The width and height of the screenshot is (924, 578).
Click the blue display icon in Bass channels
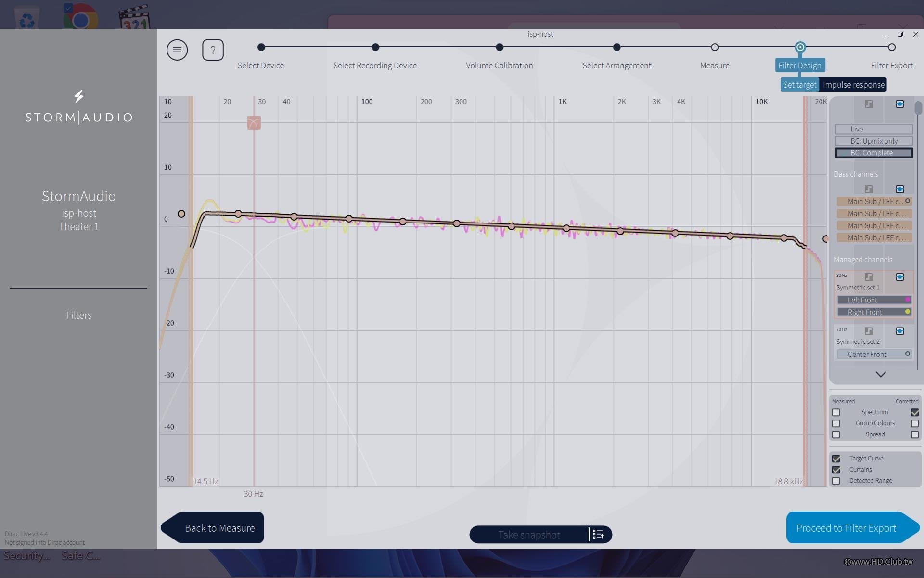pyautogui.click(x=899, y=189)
